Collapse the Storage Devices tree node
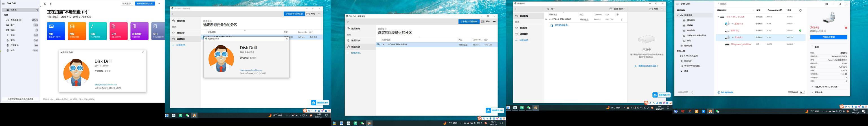The width and height of the screenshot is (868, 126). coord(678,15)
